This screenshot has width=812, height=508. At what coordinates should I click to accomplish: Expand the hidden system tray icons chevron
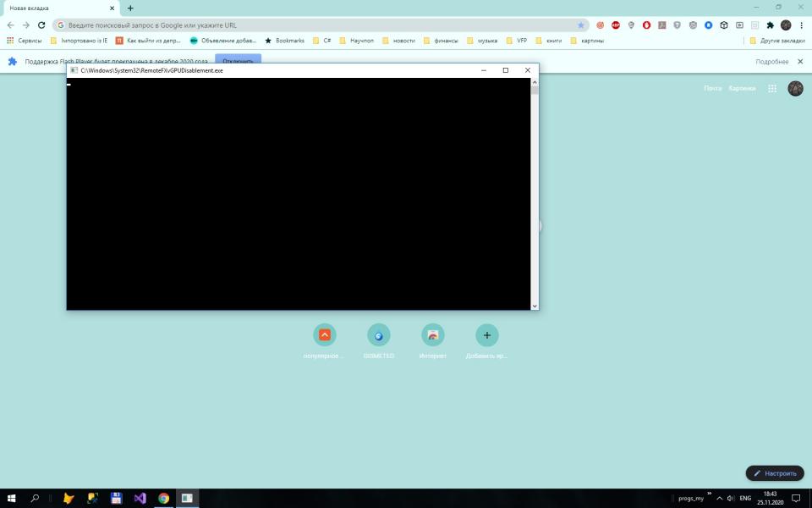(719, 499)
